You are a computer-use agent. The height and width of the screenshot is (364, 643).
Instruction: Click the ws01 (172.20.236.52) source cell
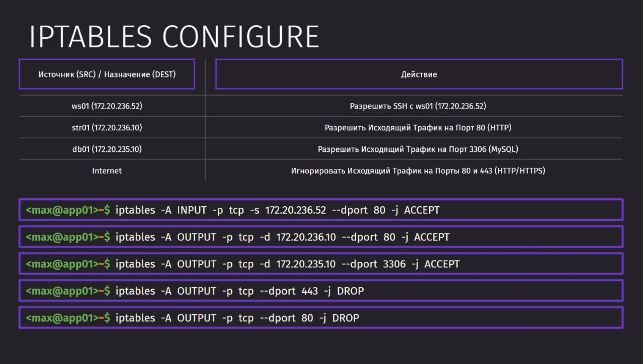[x=107, y=106]
